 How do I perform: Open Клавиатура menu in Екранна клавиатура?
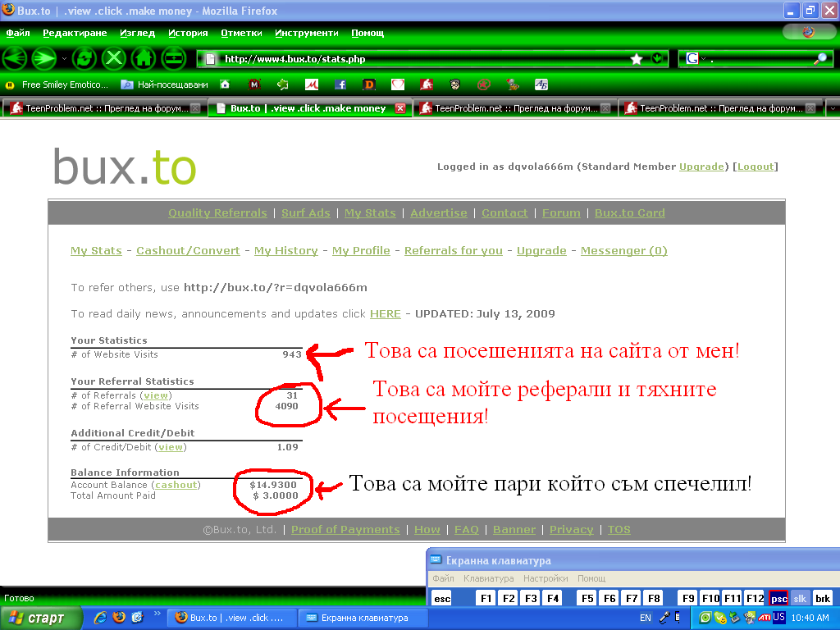489,578
